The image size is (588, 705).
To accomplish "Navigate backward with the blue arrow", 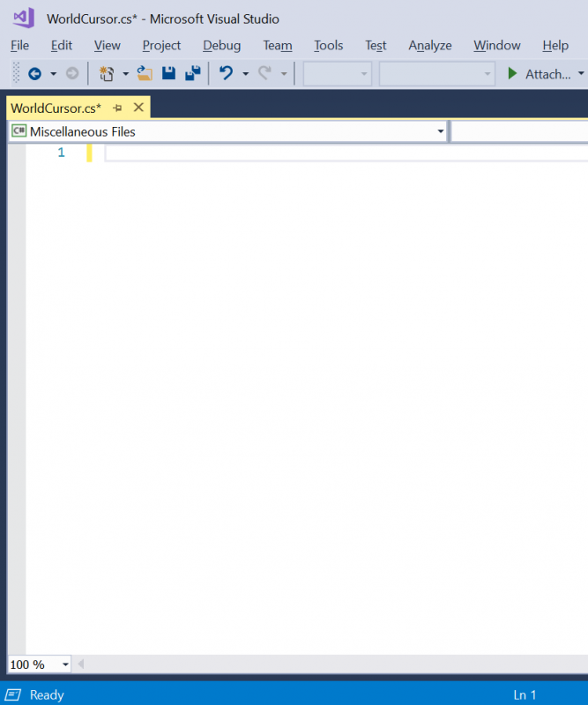I will pos(34,73).
